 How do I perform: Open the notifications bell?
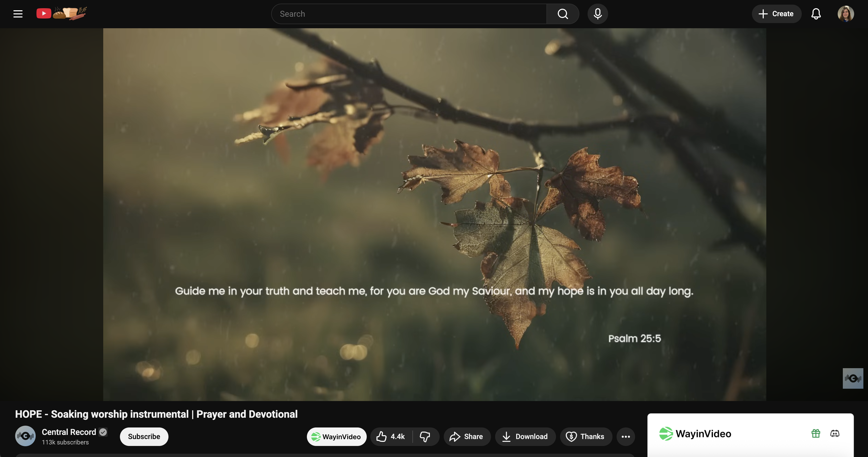click(x=816, y=14)
